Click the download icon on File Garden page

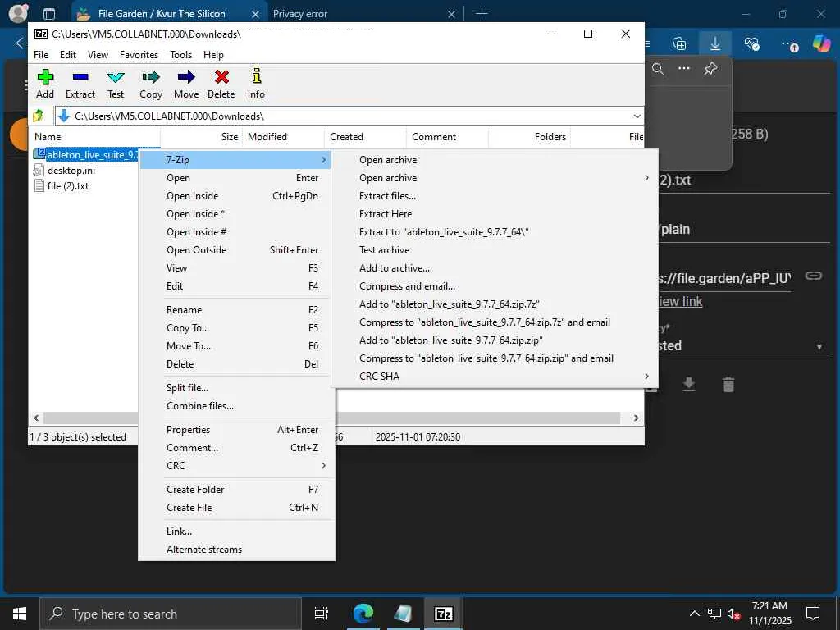689,384
